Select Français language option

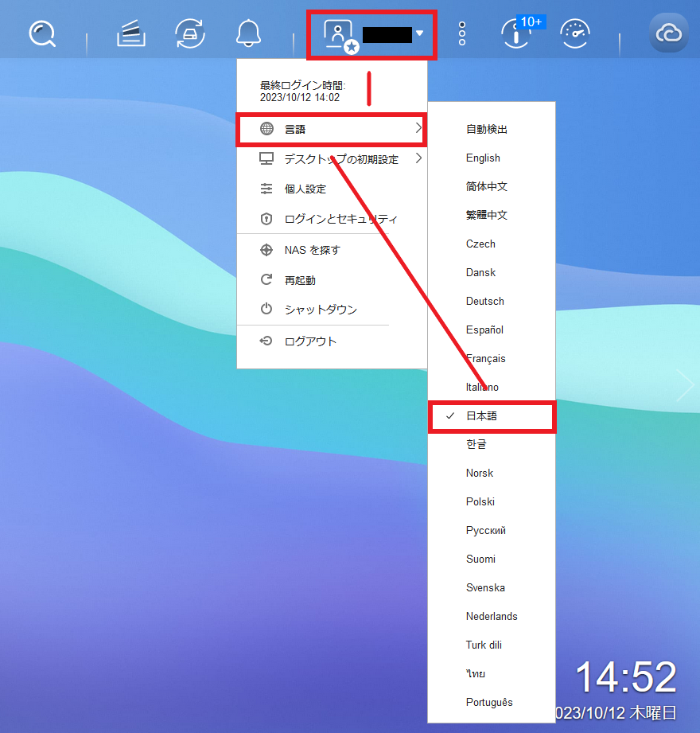pos(492,359)
